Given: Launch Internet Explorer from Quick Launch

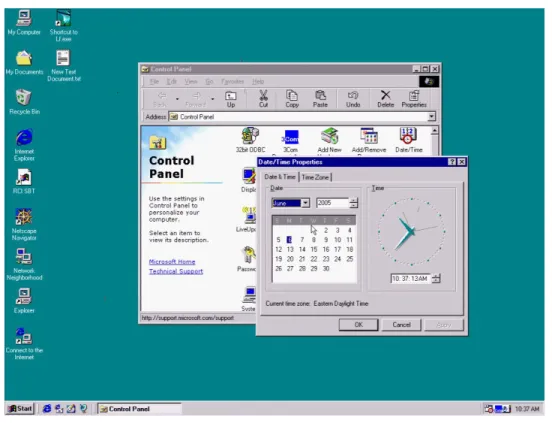Looking at the screenshot, I should pyautogui.click(x=46, y=409).
